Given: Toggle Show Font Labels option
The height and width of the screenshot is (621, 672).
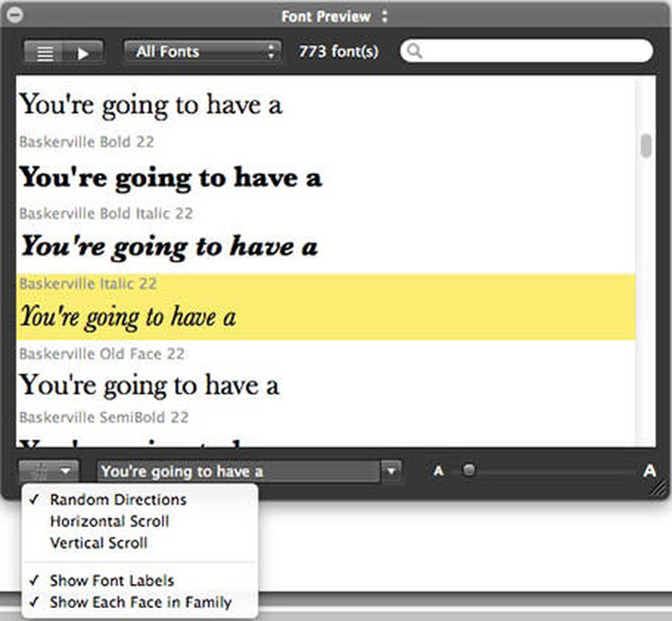Looking at the screenshot, I should 140,581.
